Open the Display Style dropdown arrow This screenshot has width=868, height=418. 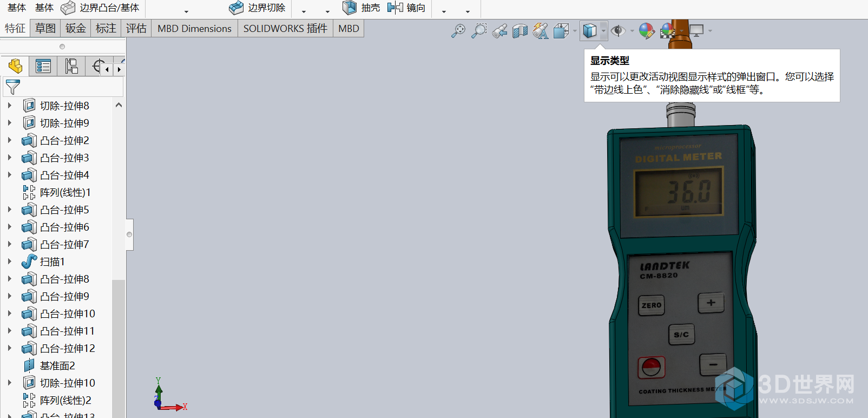(603, 31)
